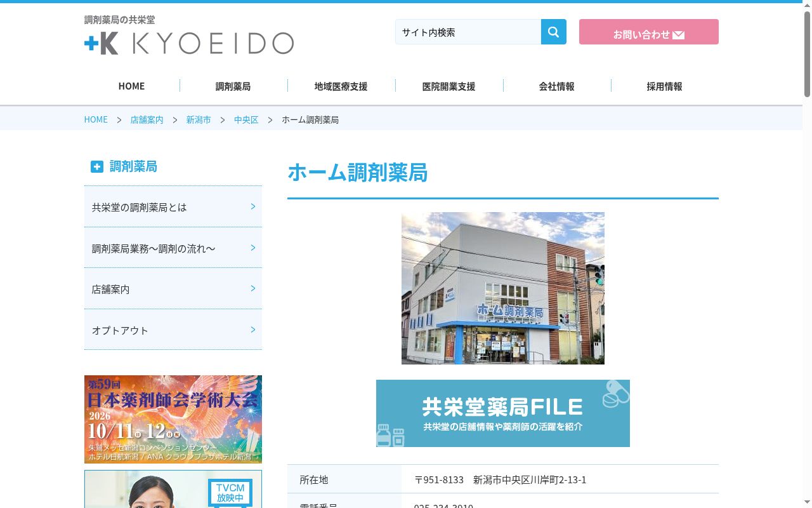Open the 共栄堂薬局FILE banner
The height and width of the screenshot is (508, 812).
pyautogui.click(x=503, y=413)
